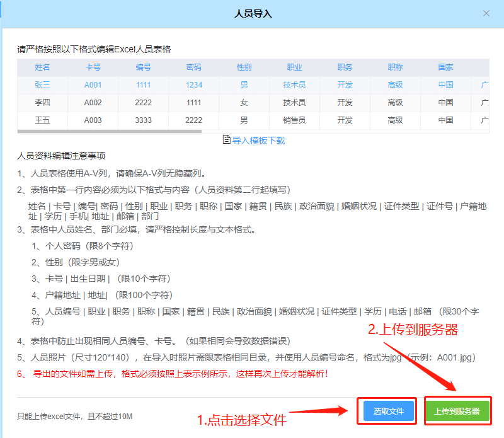
Task: Click the 选取文件 button
Action: [388, 412]
